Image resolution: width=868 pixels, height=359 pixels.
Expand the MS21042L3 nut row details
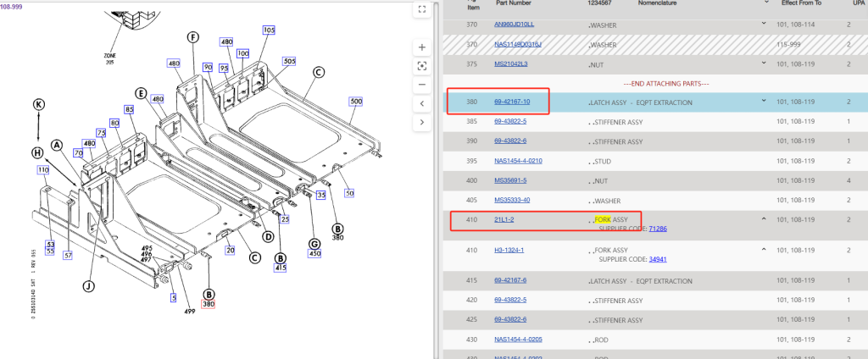click(764, 63)
